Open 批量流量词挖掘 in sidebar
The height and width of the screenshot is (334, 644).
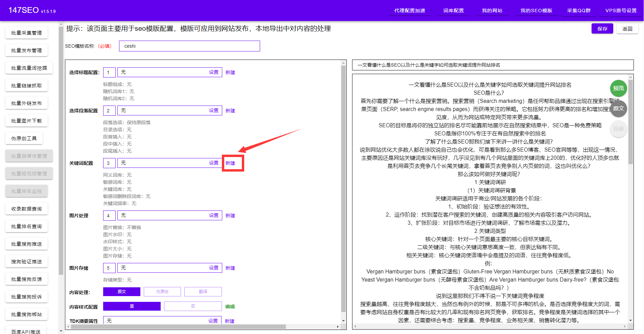click(x=29, y=68)
